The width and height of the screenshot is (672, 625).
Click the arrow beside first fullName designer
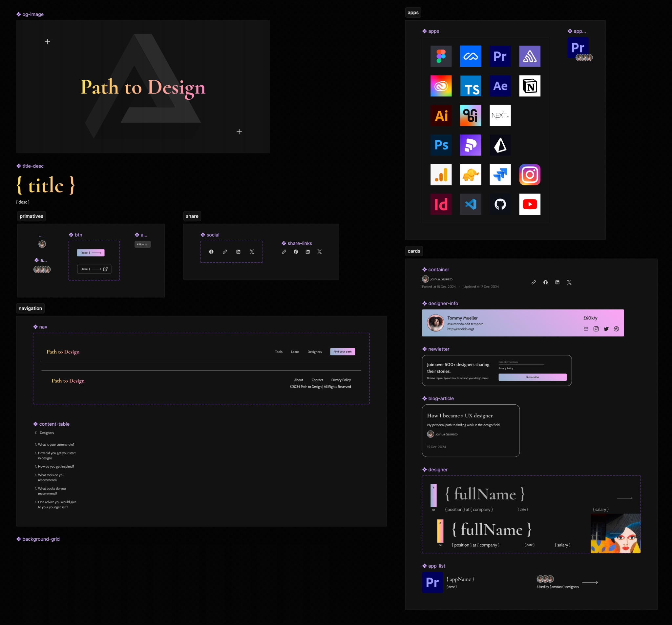click(625, 498)
